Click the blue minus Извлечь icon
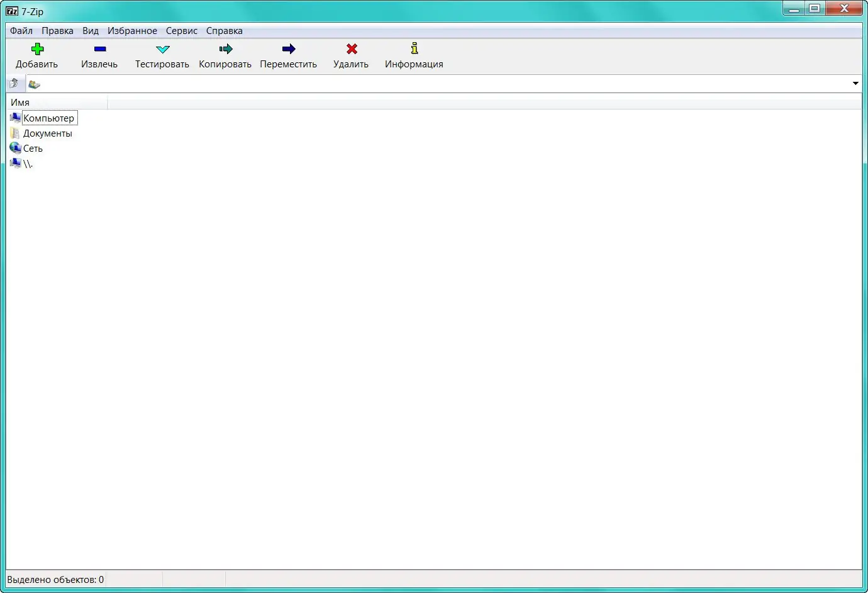Image resolution: width=868 pixels, height=593 pixels. click(x=100, y=49)
